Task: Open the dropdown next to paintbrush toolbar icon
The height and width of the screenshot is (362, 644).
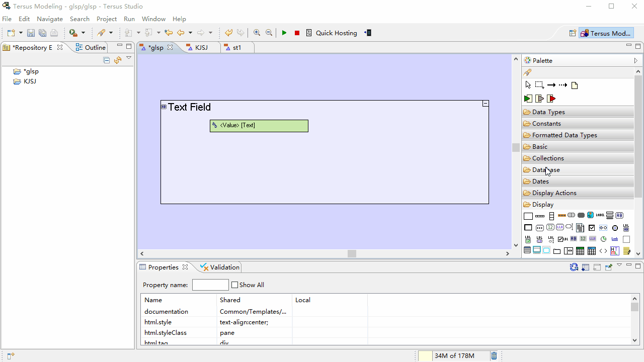Action: [111, 33]
